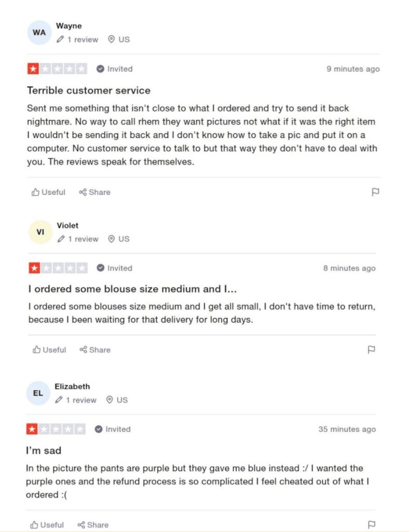
Task: Open Violet's VI profile avatar
Action: tap(40, 232)
